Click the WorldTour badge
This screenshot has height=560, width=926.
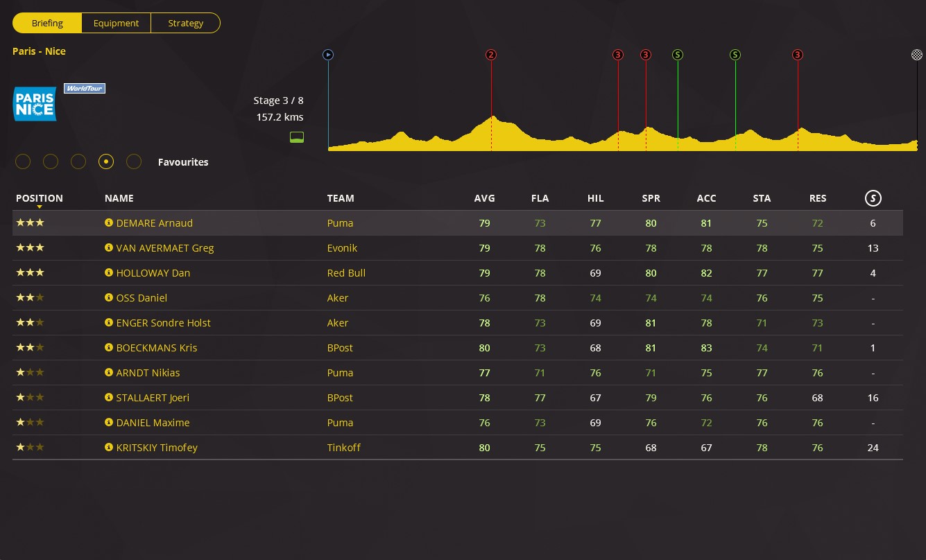click(x=85, y=89)
